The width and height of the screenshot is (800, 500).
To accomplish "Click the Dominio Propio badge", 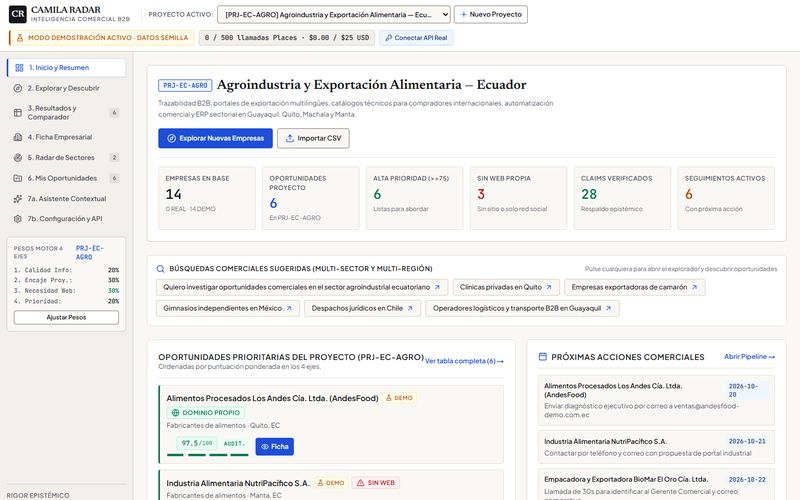I will click(x=206, y=412).
